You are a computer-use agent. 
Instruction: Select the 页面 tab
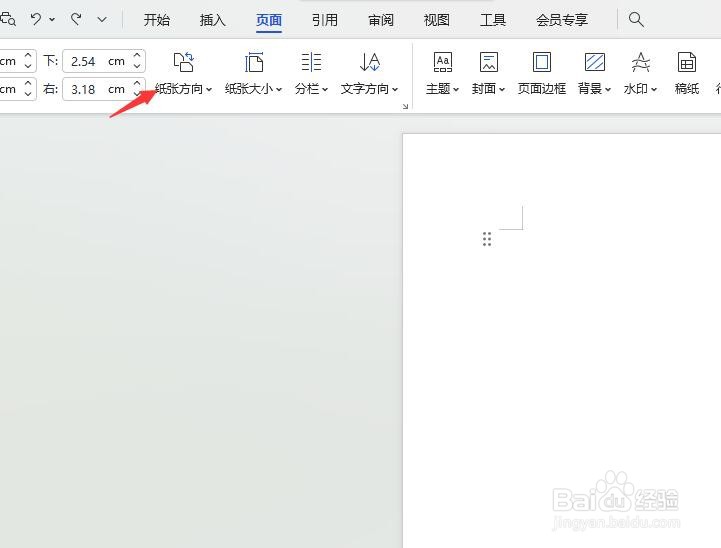click(x=269, y=20)
